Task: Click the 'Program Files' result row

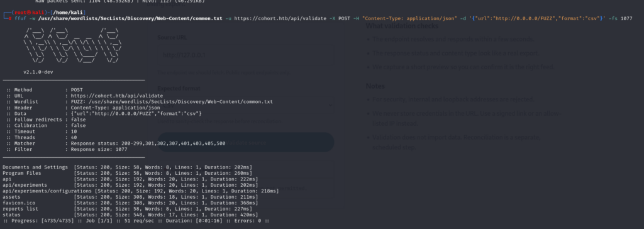Action: point(127,173)
